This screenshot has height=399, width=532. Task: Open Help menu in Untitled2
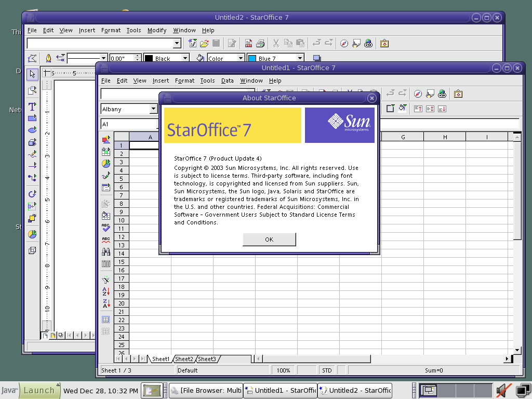point(208,30)
